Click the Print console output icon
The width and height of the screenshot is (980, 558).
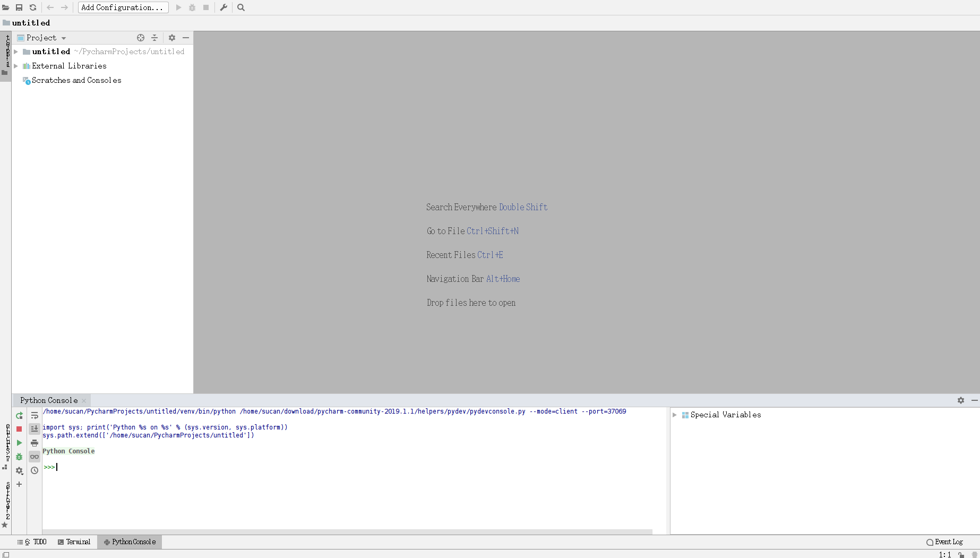point(35,443)
